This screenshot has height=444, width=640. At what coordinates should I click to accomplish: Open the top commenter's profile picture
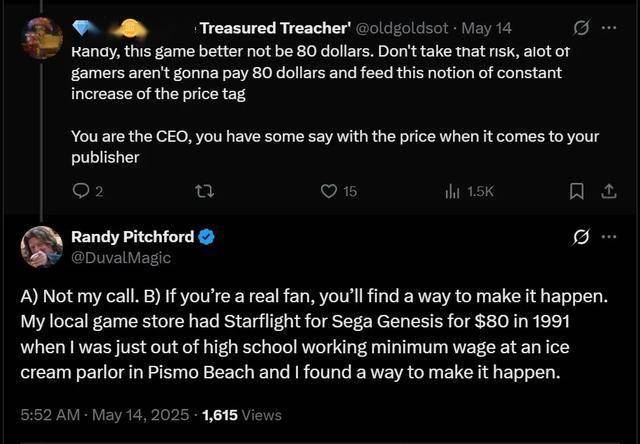click(42, 38)
